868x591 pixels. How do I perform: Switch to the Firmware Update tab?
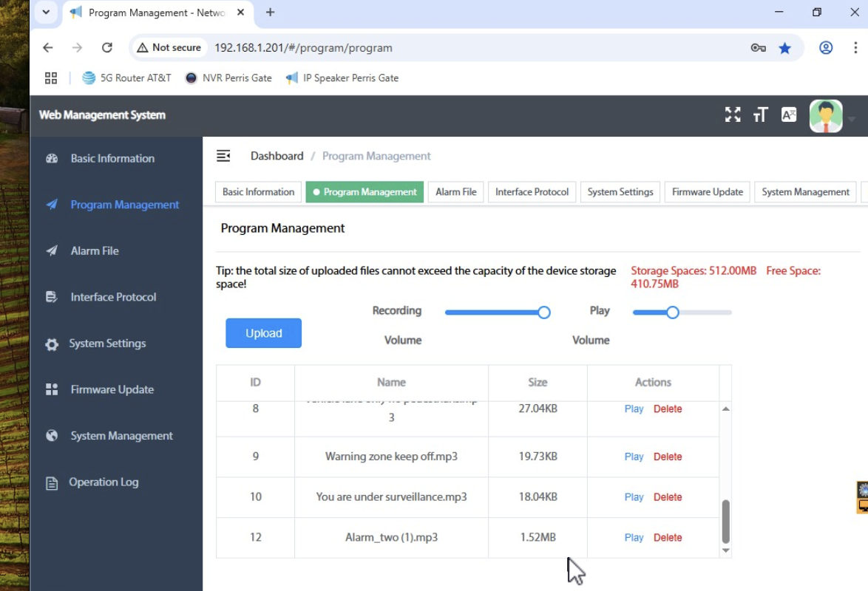(708, 192)
